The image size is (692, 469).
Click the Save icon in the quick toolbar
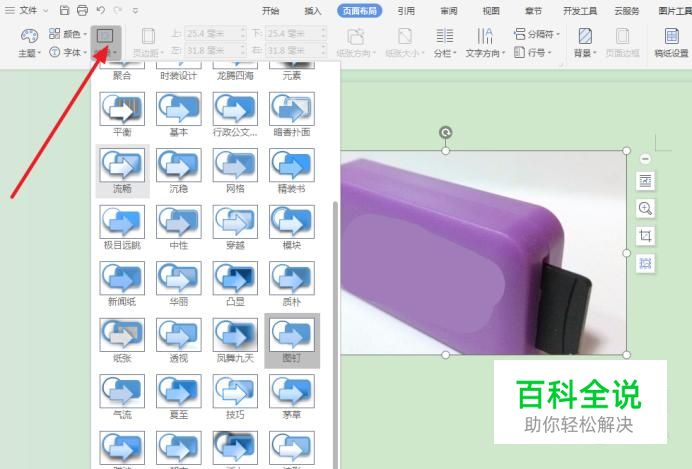pyautogui.click(x=64, y=10)
